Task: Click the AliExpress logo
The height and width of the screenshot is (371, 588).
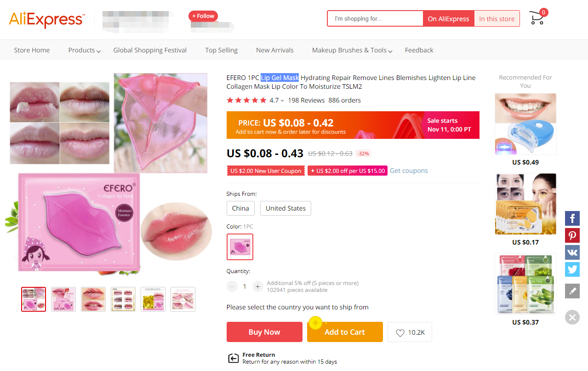Action: coord(46,19)
